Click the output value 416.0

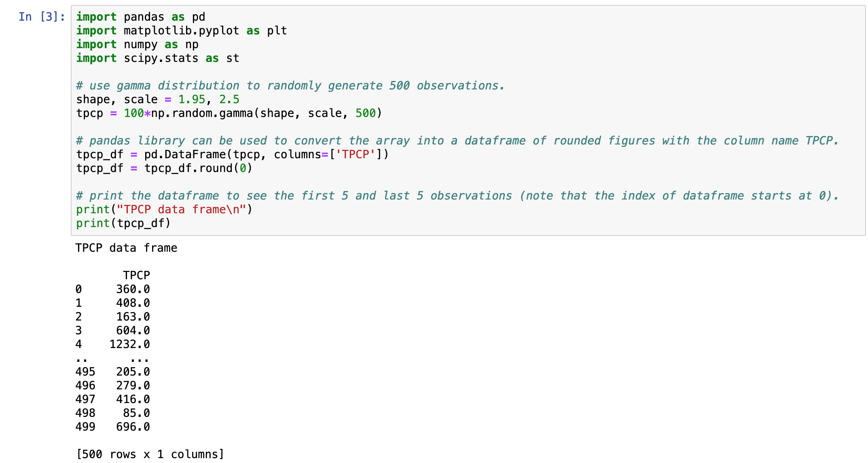coord(133,399)
